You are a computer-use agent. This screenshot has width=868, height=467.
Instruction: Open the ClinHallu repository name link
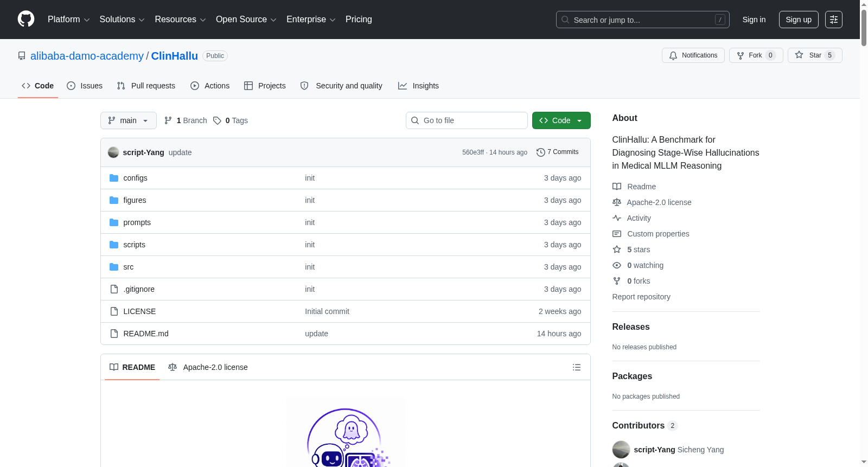point(175,56)
